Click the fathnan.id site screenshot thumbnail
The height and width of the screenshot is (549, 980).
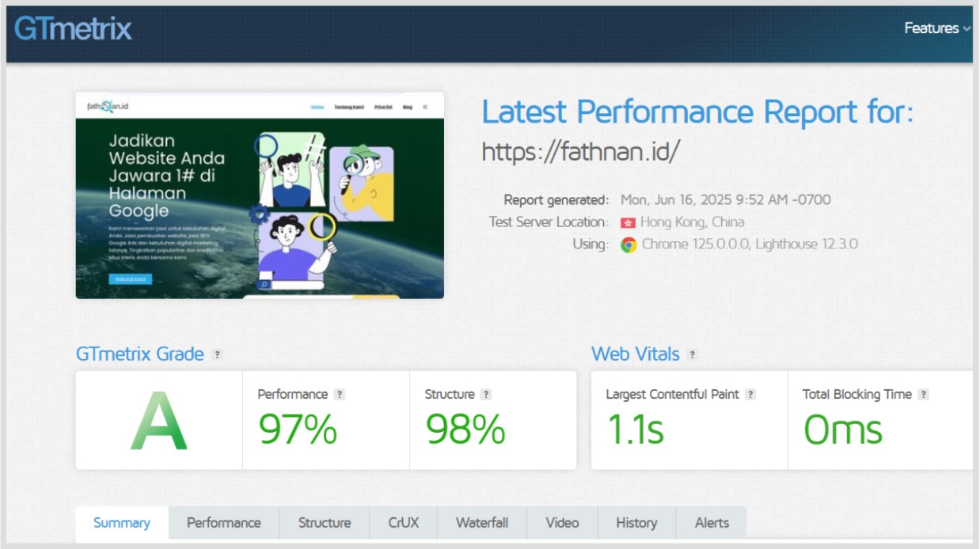[x=260, y=195]
